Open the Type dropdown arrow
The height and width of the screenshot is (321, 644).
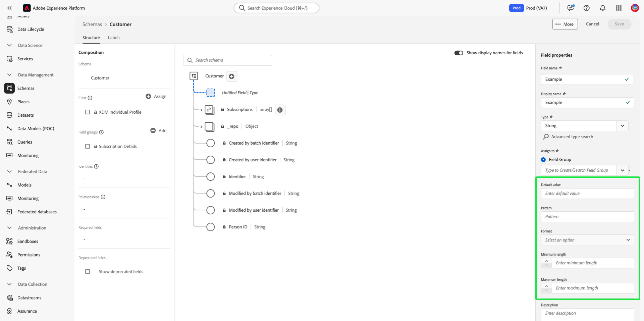[x=622, y=126]
